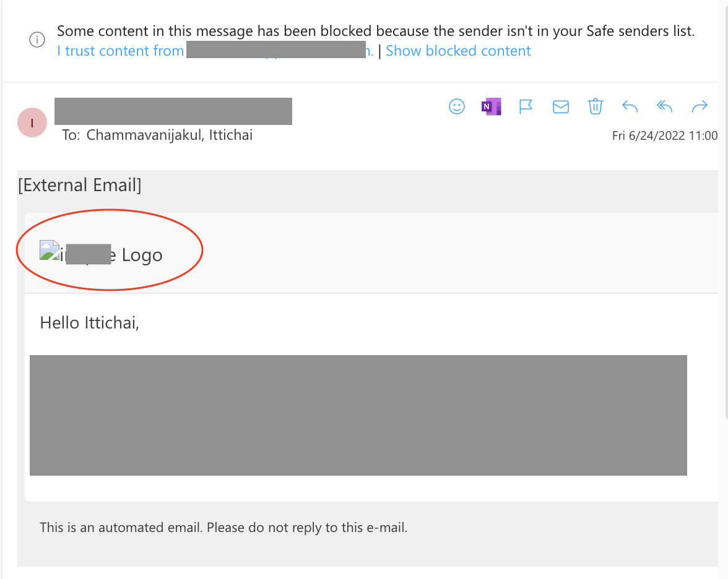Click the smiley face reaction icon
The image size is (728, 579).
tap(456, 106)
